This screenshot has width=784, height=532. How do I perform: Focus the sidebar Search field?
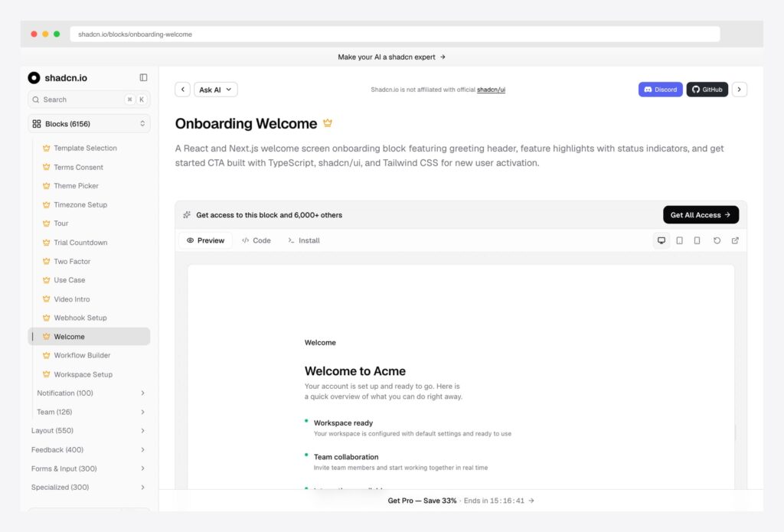coord(89,100)
